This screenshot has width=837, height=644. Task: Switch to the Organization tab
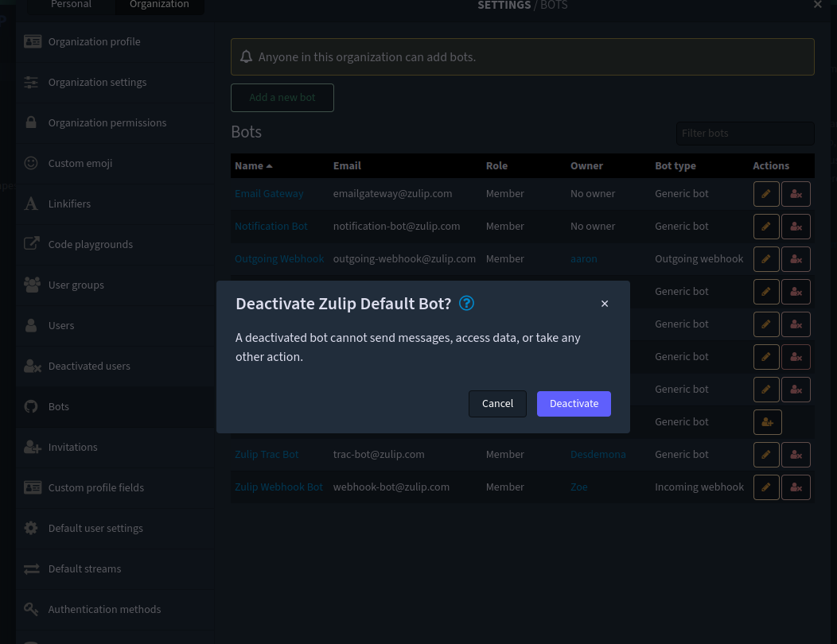[x=159, y=5]
